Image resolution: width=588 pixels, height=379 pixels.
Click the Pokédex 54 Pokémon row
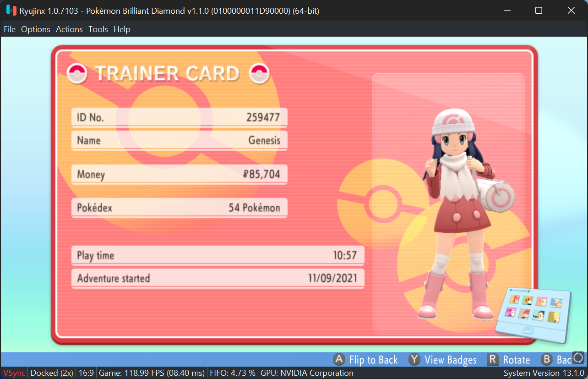[180, 208]
